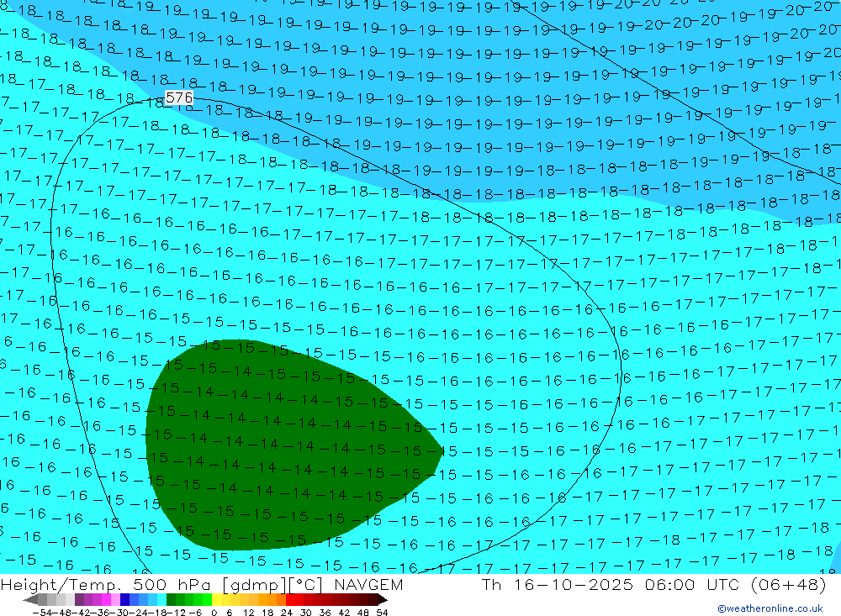Click the cyan legend swatch near -18

click(161, 599)
